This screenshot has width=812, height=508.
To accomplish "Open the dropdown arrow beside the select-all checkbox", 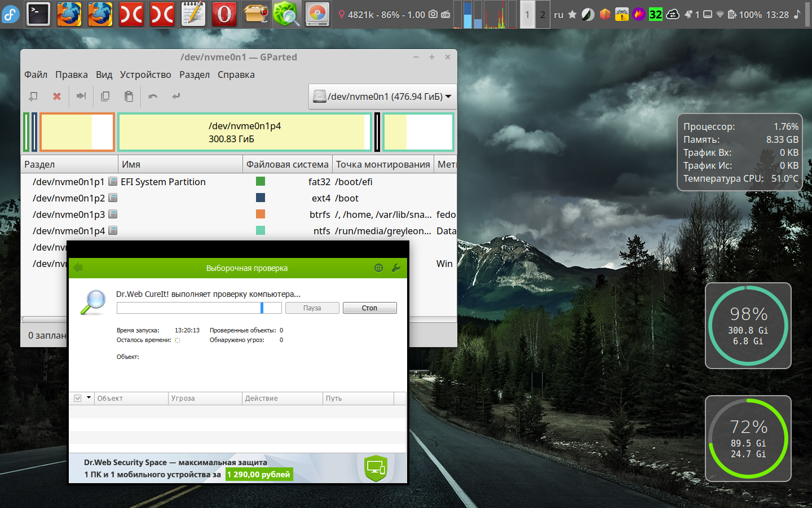I will click(89, 398).
